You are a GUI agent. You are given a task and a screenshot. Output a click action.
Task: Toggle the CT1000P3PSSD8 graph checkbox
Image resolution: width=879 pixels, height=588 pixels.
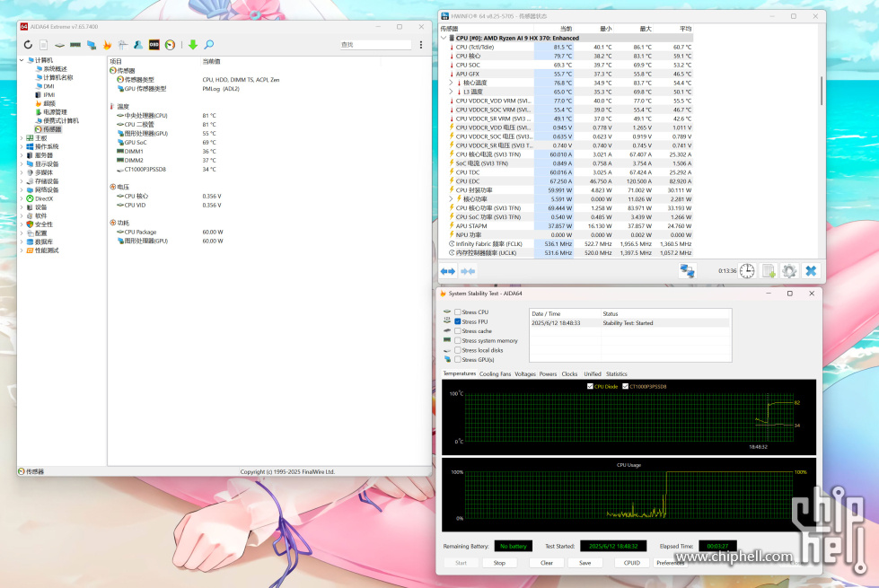[x=625, y=386]
